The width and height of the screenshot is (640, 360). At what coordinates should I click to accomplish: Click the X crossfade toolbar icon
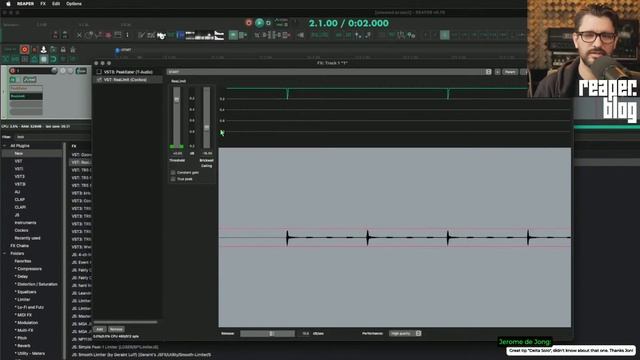79,36
